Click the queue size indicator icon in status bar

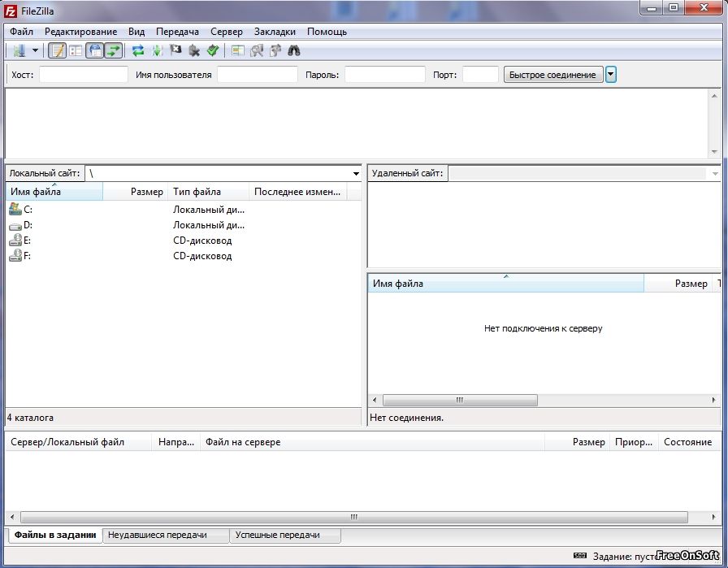(x=580, y=556)
